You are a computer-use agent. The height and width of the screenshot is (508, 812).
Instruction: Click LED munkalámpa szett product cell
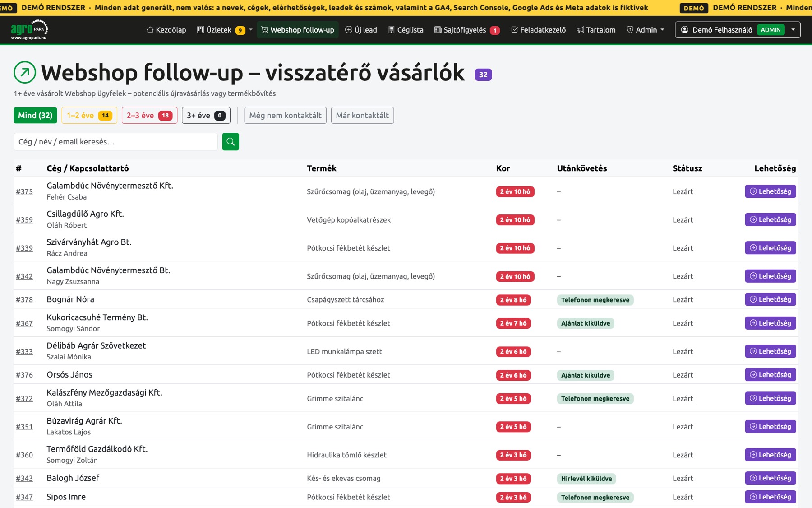344,351
